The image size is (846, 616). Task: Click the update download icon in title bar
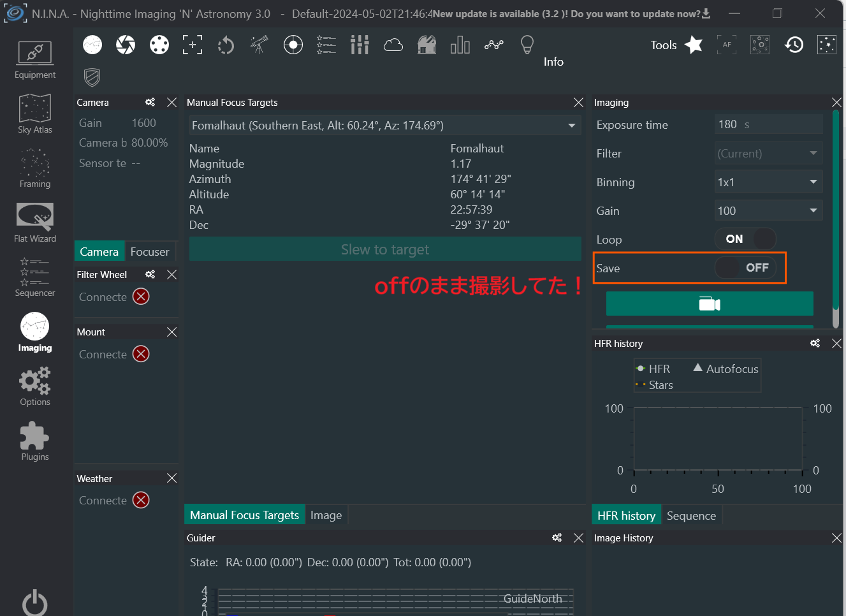pyautogui.click(x=706, y=13)
